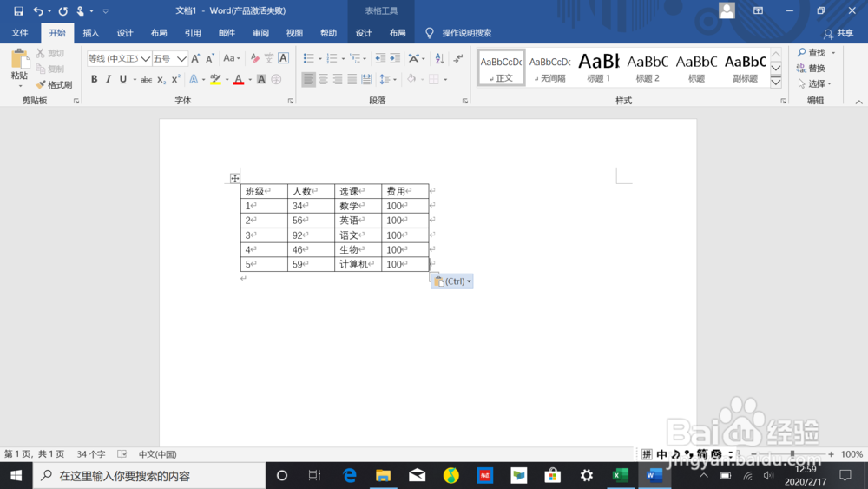The width and height of the screenshot is (868, 489).
Task: Switch to the 插入 tab
Action: click(91, 33)
